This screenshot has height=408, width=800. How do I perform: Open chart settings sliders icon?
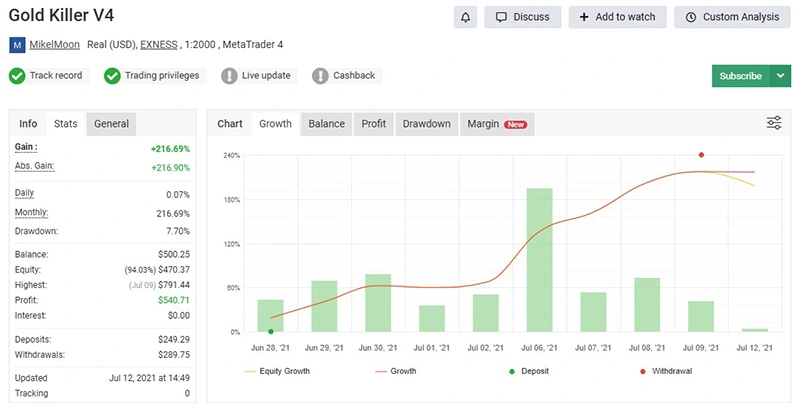point(774,123)
